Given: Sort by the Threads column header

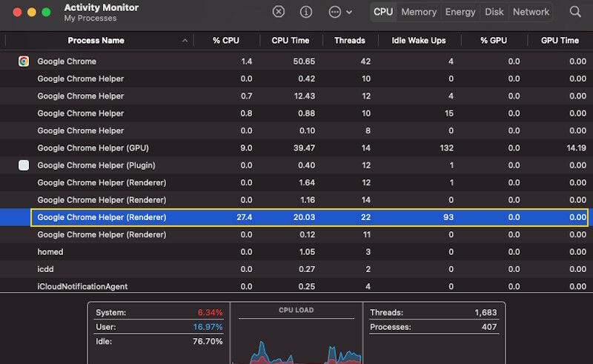Looking at the screenshot, I should pyautogui.click(x=350, y=41).
